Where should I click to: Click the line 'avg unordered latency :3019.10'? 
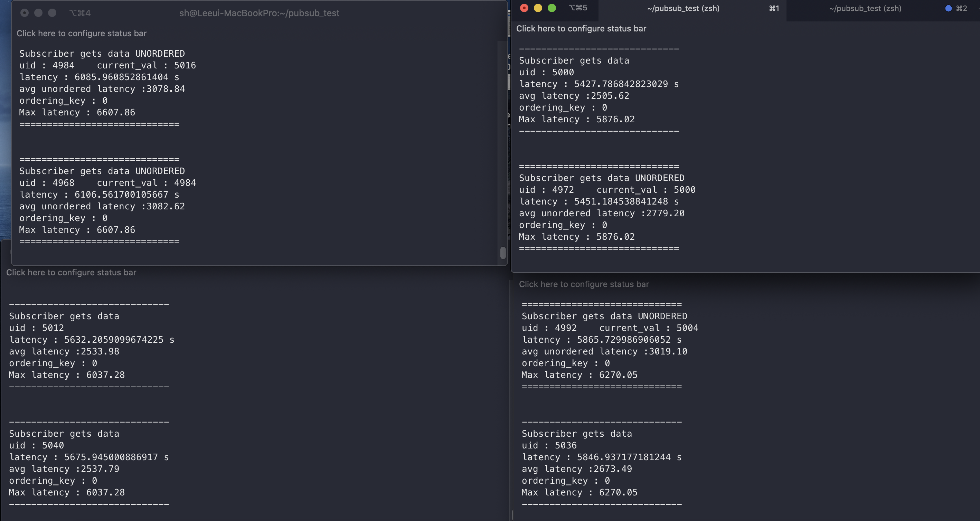604,351
